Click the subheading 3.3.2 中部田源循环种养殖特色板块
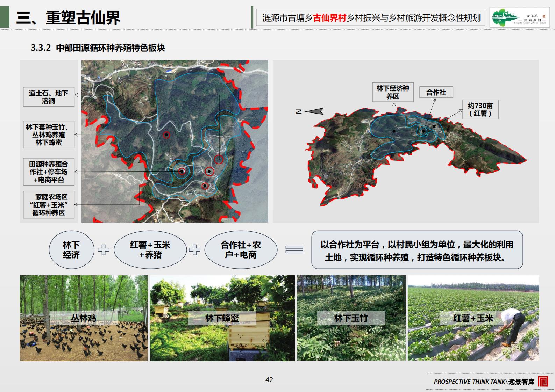 click(98, 48)
